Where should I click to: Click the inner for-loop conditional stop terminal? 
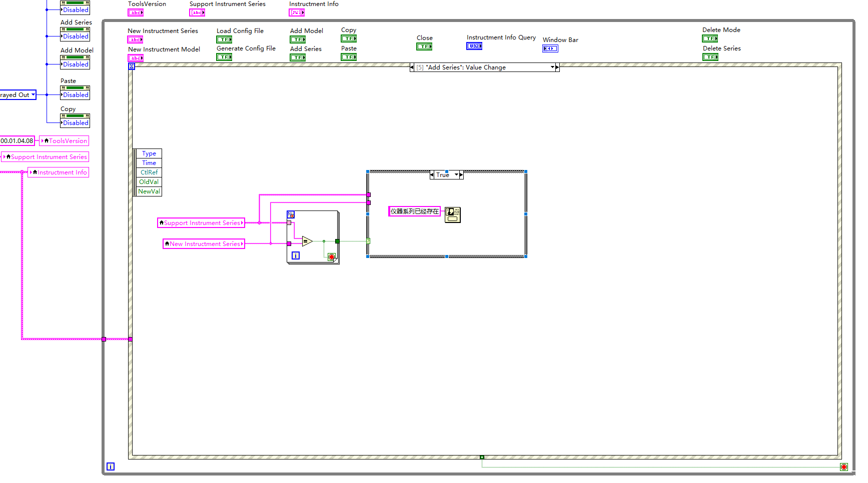[x=332, y=257]
